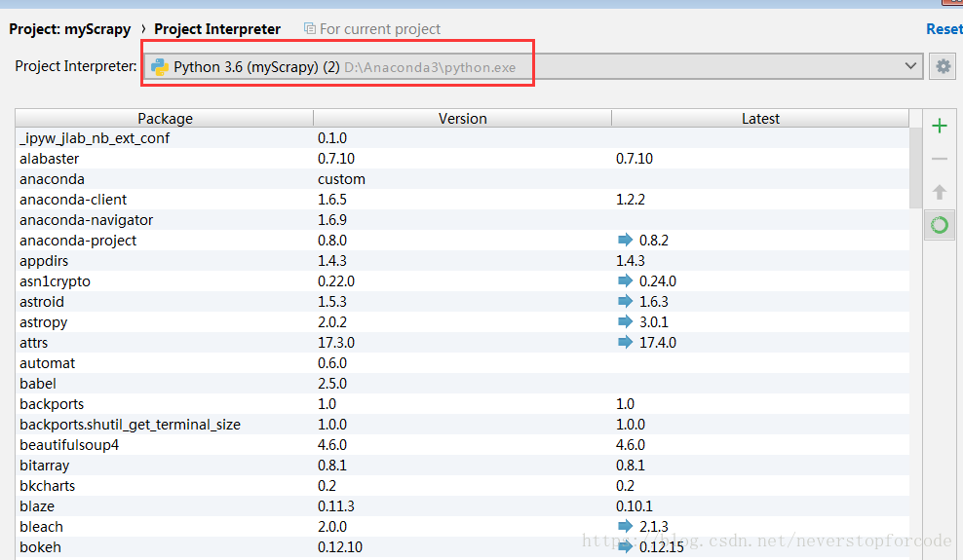The width and height of the screenshot is (963, 560).
Task: Click latest version 1.2.2 for anaconda-client
Action: 630,200
